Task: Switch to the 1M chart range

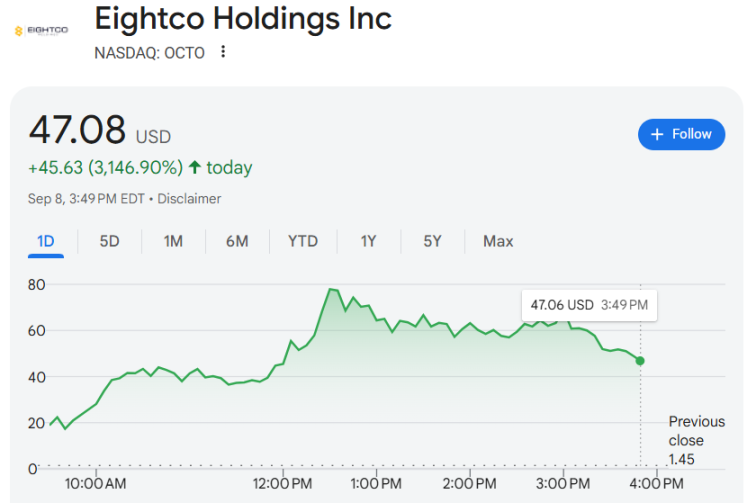Action: [x=173, y=241]
